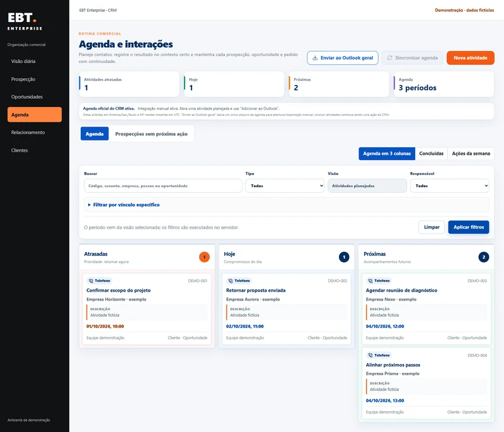Open Oportunidades in sidebar
The image size is (504, 432).
pyautogui.click(x=35, y=97)
